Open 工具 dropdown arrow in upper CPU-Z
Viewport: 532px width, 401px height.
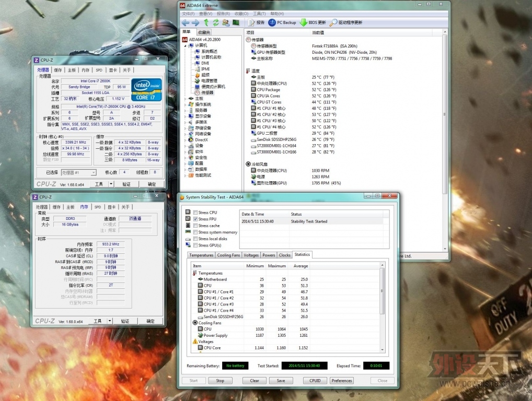point(111,184)
